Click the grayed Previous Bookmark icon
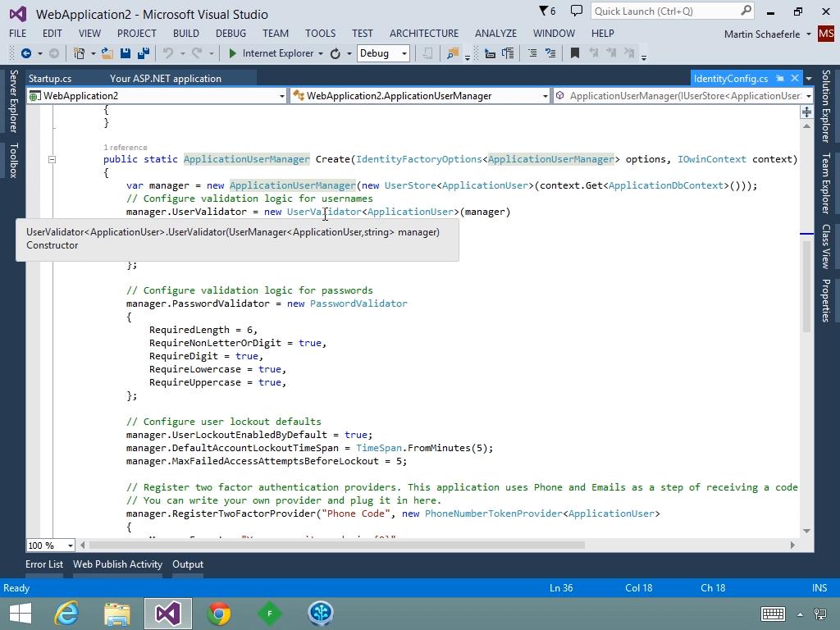This screenshot has width=840, height=630. tap(594, 53)
